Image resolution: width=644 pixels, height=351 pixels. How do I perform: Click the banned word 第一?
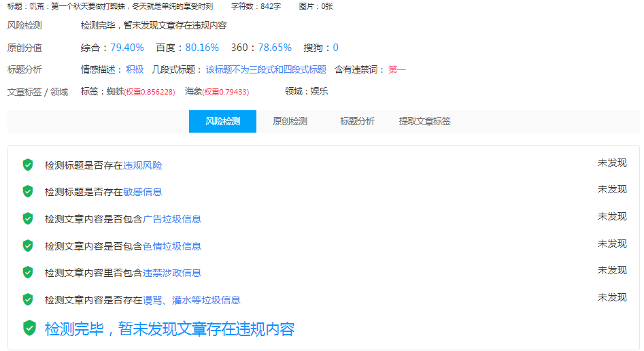point(396,69)
